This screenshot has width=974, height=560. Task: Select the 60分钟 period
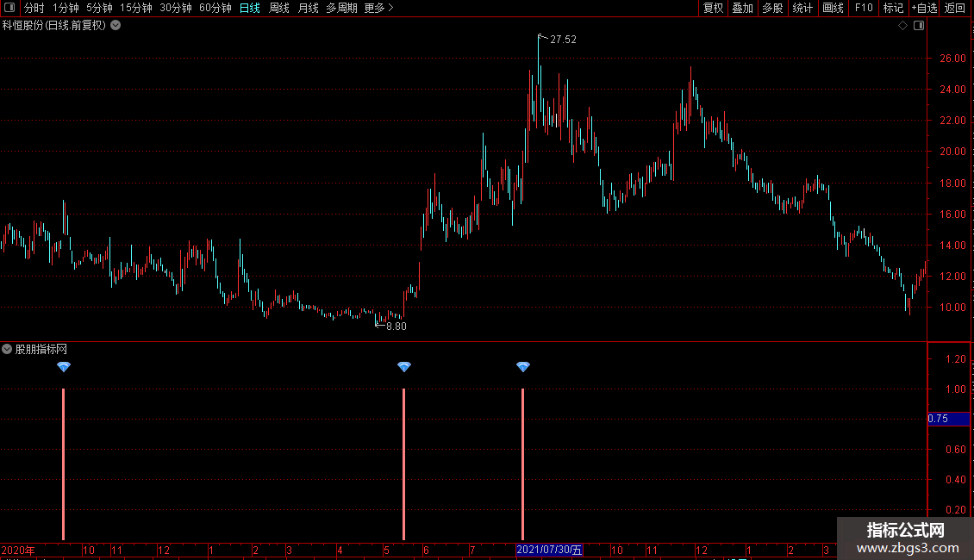coord(215,8)
